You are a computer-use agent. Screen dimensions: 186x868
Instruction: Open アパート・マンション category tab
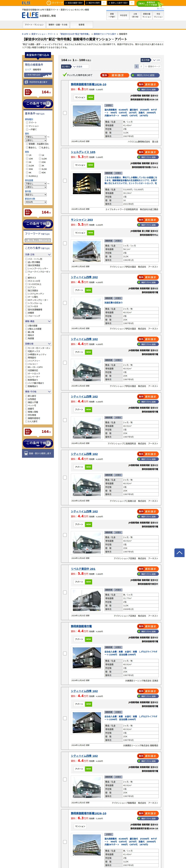pyautogui.click(x=34, y=25)
